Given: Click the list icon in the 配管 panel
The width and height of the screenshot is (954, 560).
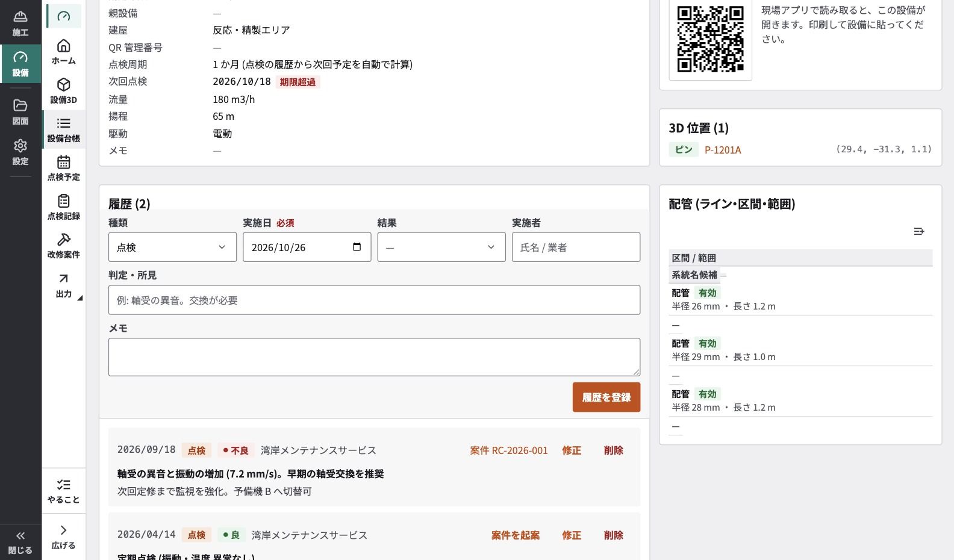Looking at the screenshot, I should pos(919,231).
